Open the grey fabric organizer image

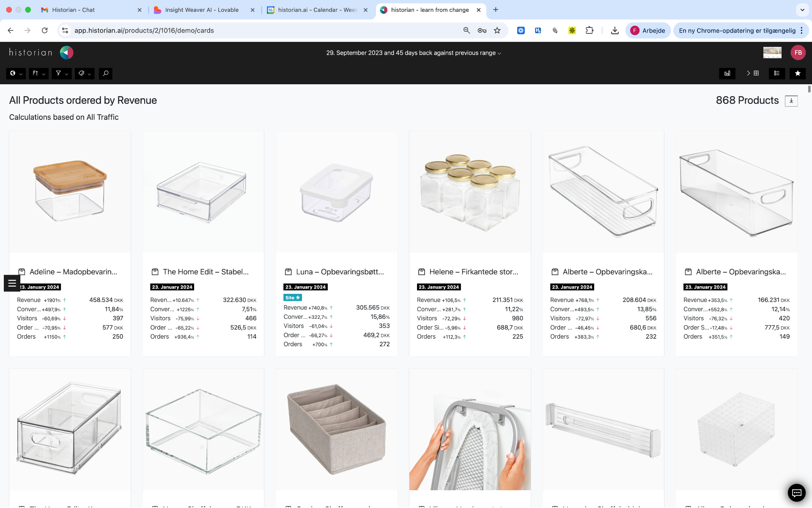pos(337,429)
